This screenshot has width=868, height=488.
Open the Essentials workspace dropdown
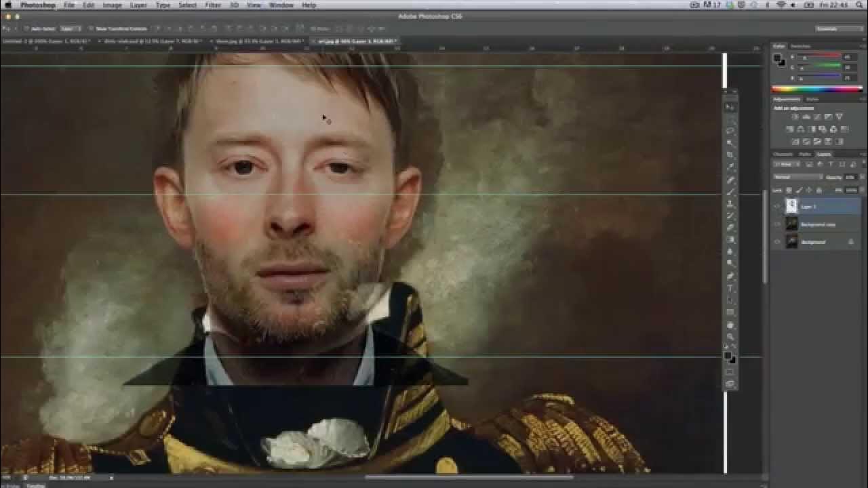click(840, 28)
